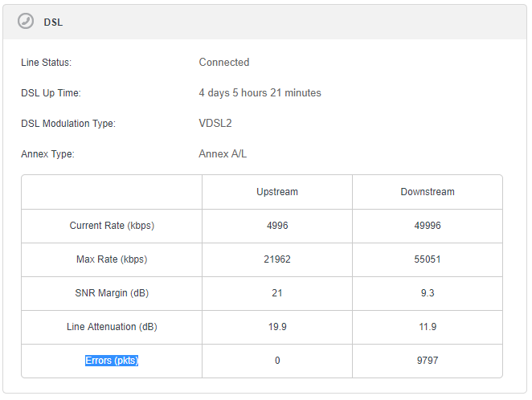Click the Connected status value
The image size is (532, 400).
(x=224, y=63)
